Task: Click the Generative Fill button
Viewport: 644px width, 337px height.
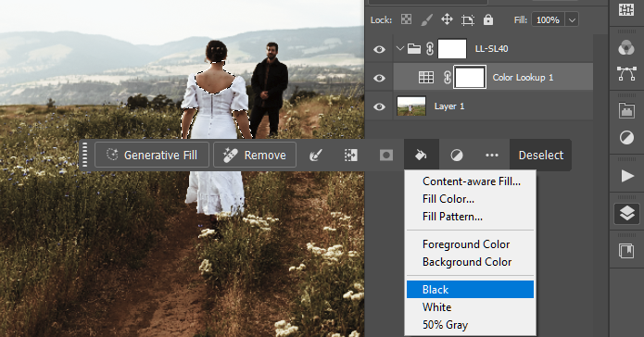Action: coord(152,155)
